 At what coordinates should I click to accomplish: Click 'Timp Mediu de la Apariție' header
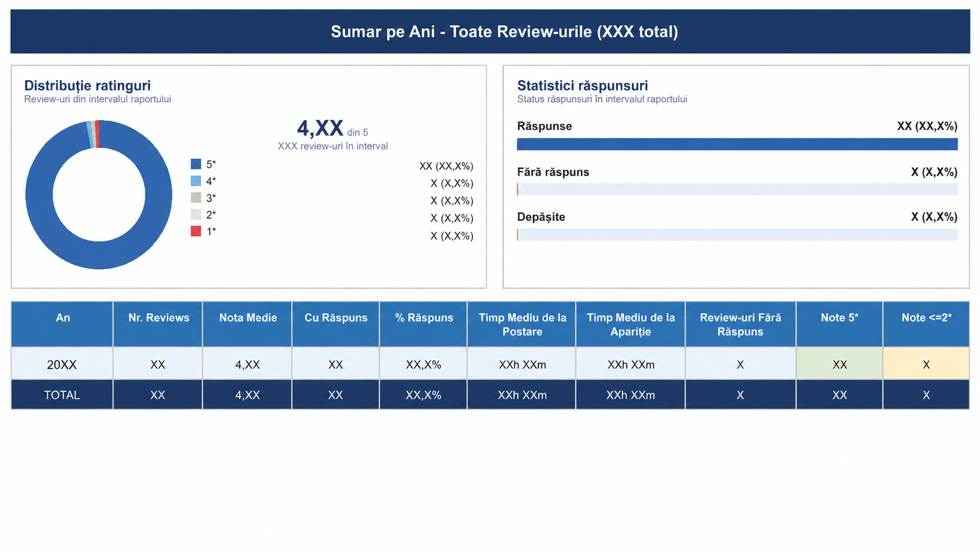tap(631, 324)
